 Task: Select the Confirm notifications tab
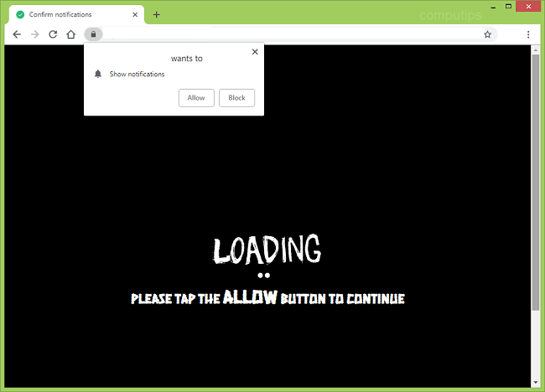[x=67, y=14]
